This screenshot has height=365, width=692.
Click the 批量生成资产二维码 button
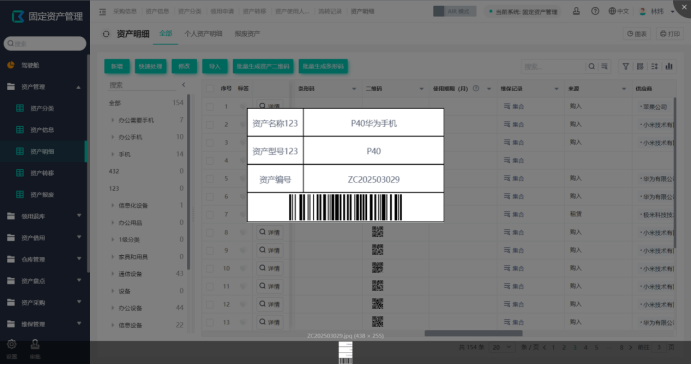263,66
